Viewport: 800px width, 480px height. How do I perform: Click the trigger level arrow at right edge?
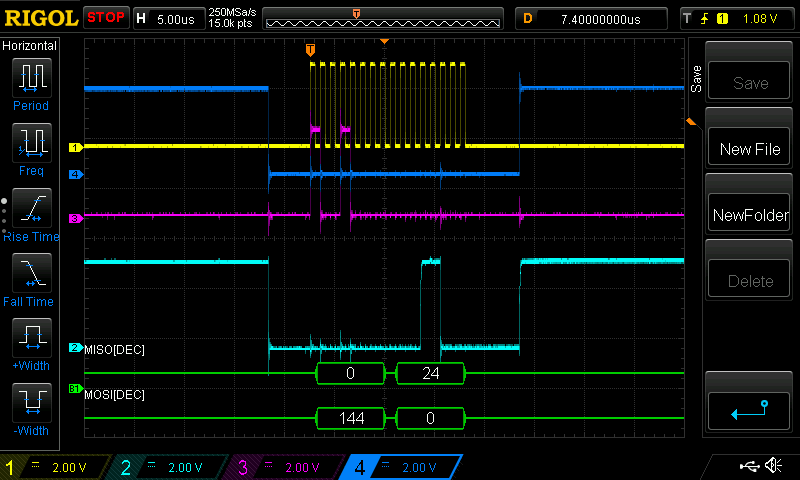[691, 121]
